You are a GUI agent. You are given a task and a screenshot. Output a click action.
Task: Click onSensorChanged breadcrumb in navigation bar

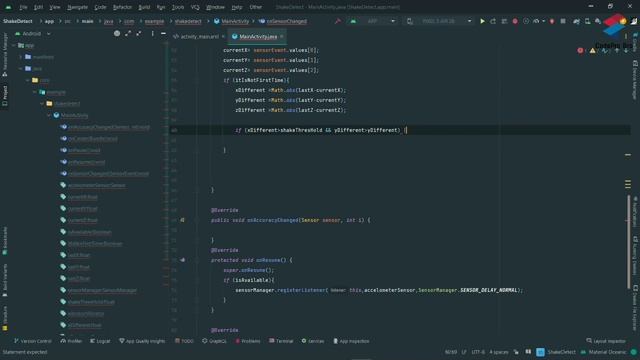282,21
